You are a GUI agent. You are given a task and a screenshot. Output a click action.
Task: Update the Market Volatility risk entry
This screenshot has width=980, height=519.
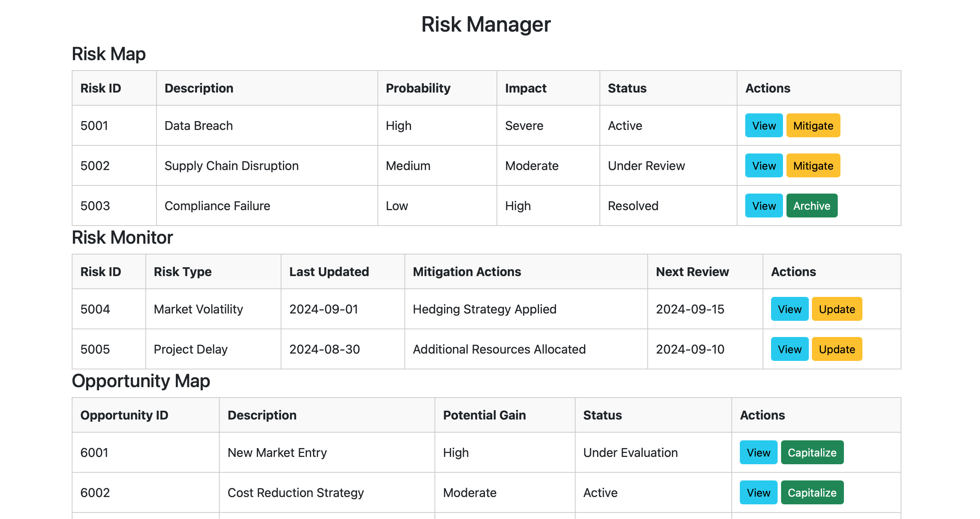point(837,309)
